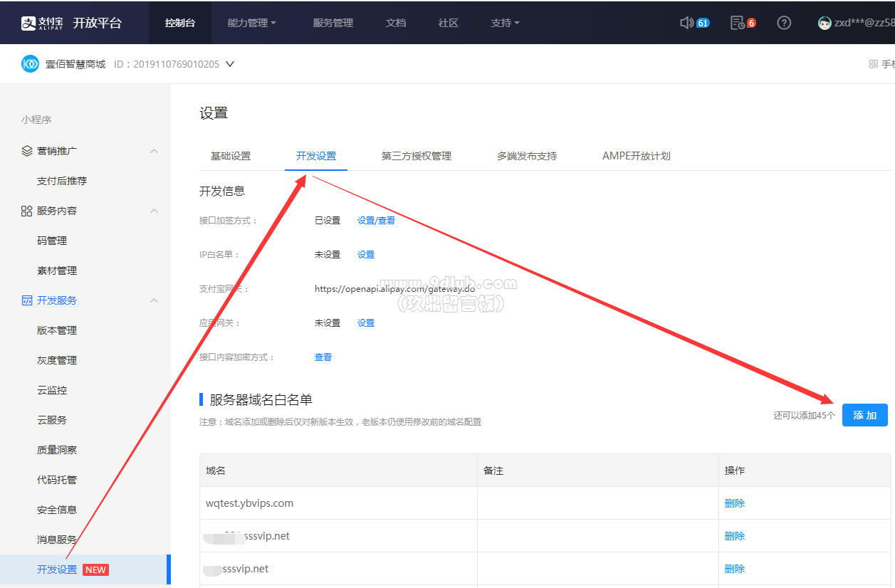Screen dimensions: 895x588
Task: Open 素材管理 in sidebar
Action: click(x=57, y=271)
